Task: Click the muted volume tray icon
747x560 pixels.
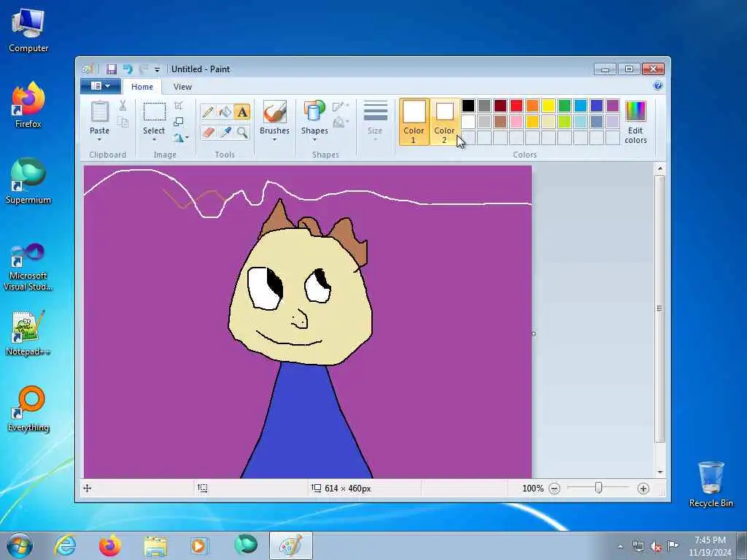Action: [656, 546]
